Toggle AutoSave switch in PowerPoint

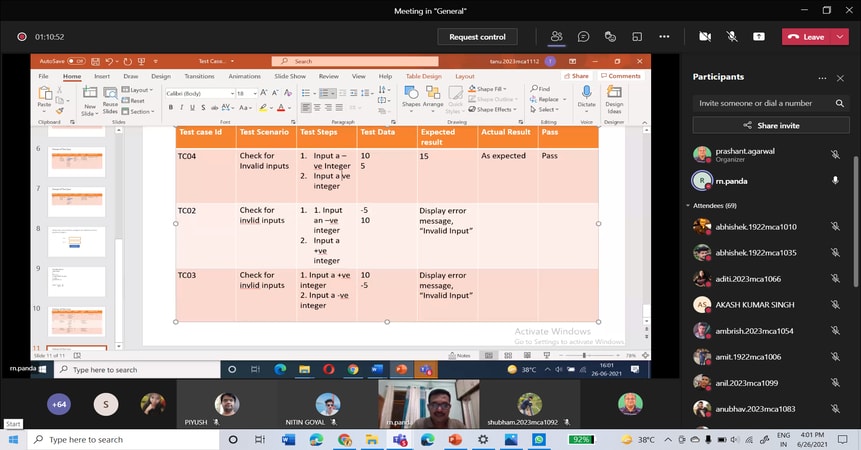[75, 61]
